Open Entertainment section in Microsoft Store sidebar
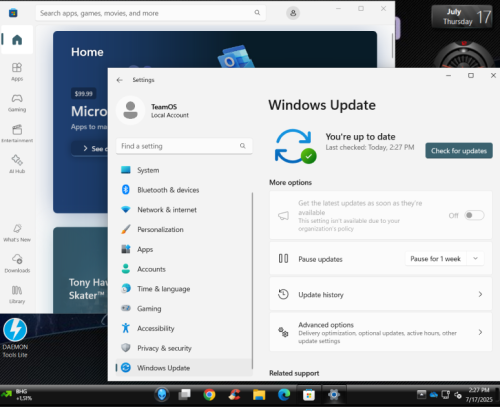Screen dimensions: 500x407 point(17,133)
